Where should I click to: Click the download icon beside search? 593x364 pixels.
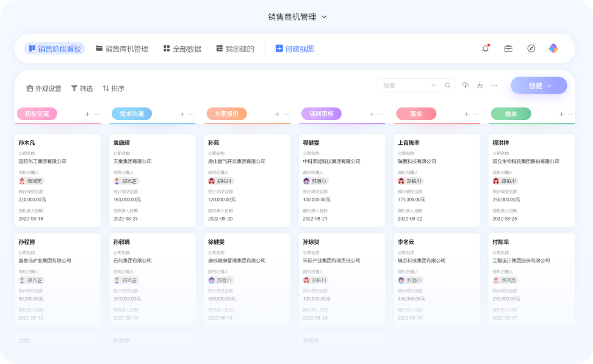pos(480,85)
